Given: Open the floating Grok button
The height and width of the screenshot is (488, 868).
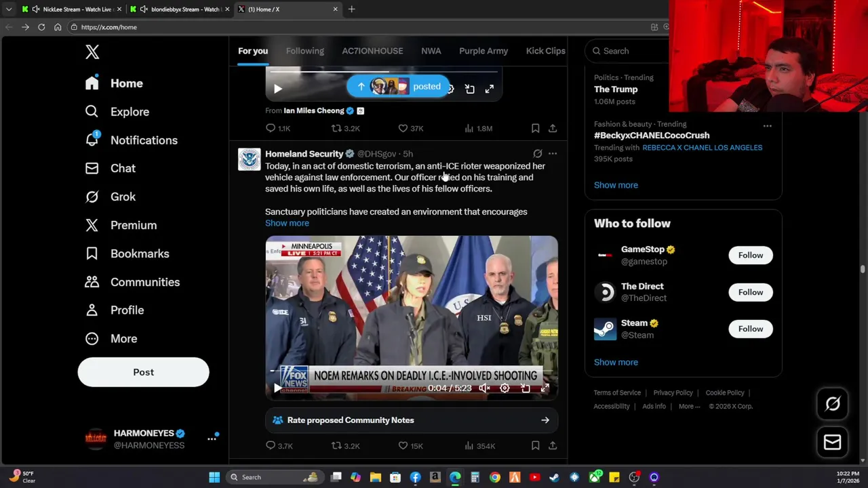Looking at the screenshot, I should click(x=832, y=404).
